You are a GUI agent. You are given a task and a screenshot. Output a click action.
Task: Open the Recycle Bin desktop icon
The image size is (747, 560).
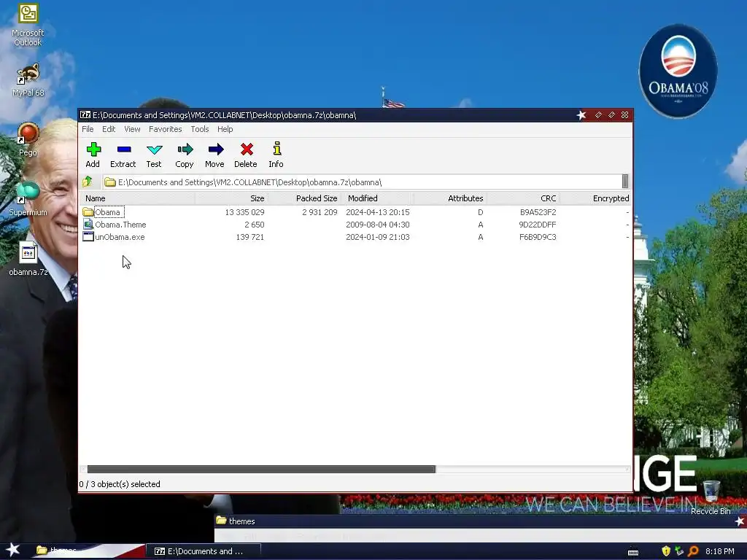(x=711, y=497)
